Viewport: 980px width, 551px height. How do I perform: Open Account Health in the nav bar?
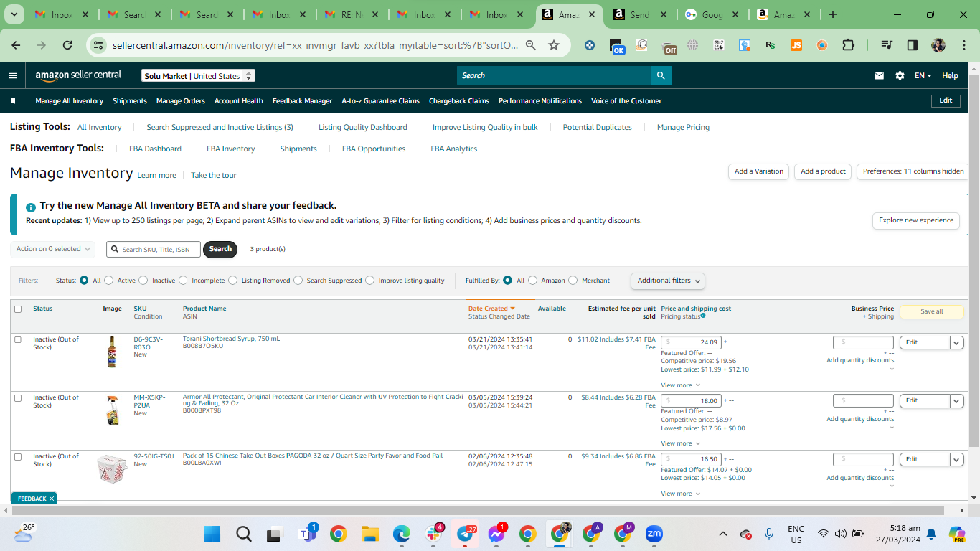point(239,101)
